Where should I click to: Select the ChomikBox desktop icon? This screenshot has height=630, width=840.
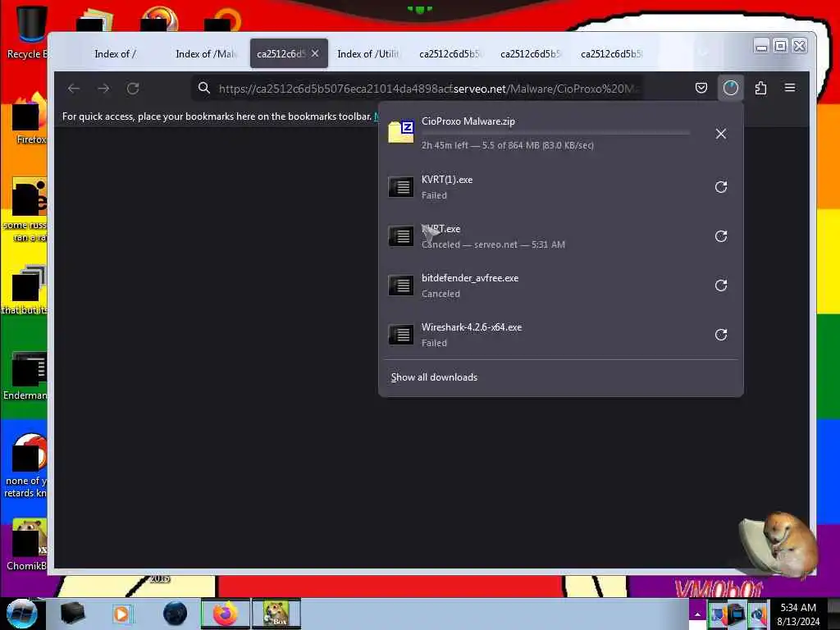pyautogui.click(x=27, y=545)
